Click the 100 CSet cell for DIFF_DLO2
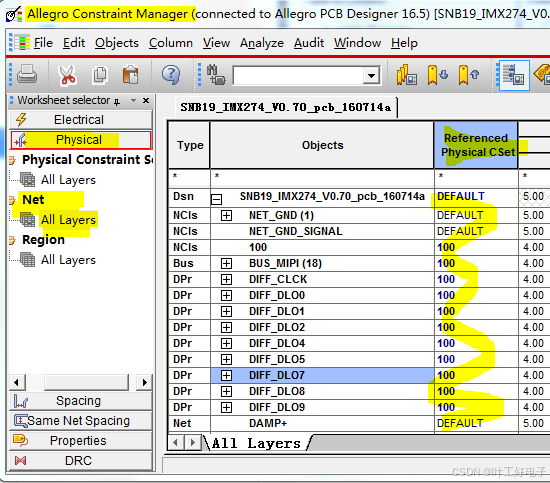Viewport: 550px width, 483px height. (x=476, y=327)
